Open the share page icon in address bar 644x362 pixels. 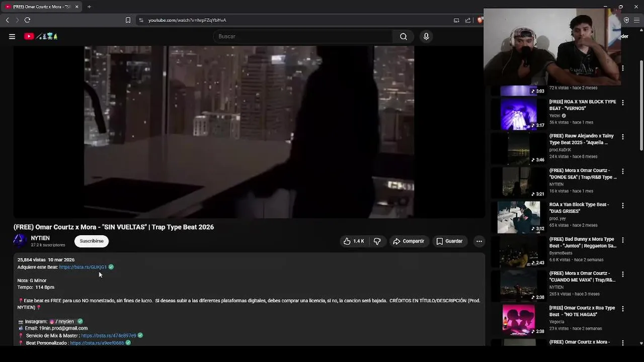tap(468, 20)
